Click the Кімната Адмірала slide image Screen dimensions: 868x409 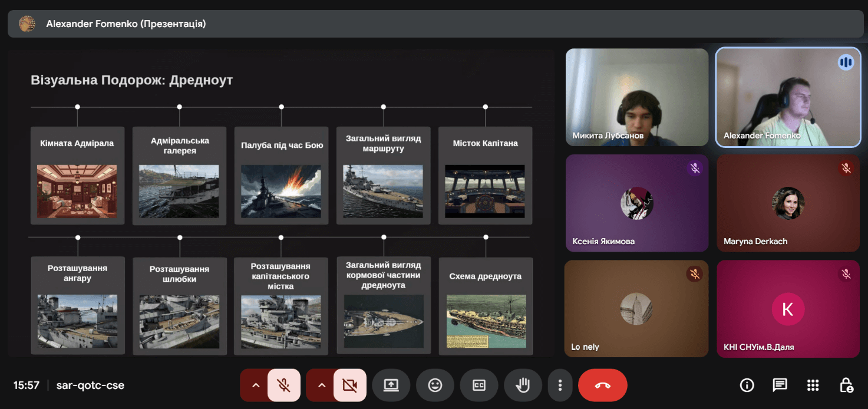point(77,191)
